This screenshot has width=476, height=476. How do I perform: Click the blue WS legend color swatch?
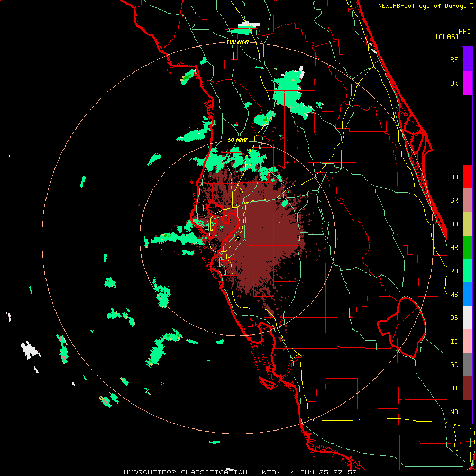pyautogui.click(x=467, y=294)
